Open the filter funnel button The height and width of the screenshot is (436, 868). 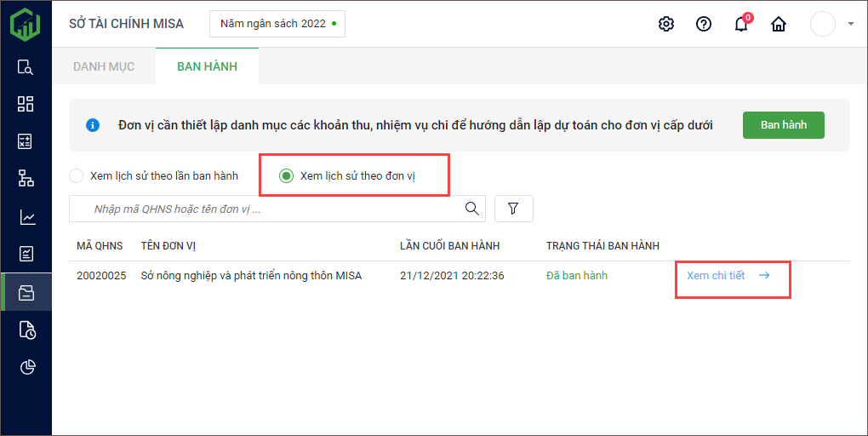(x=514, y=209)
